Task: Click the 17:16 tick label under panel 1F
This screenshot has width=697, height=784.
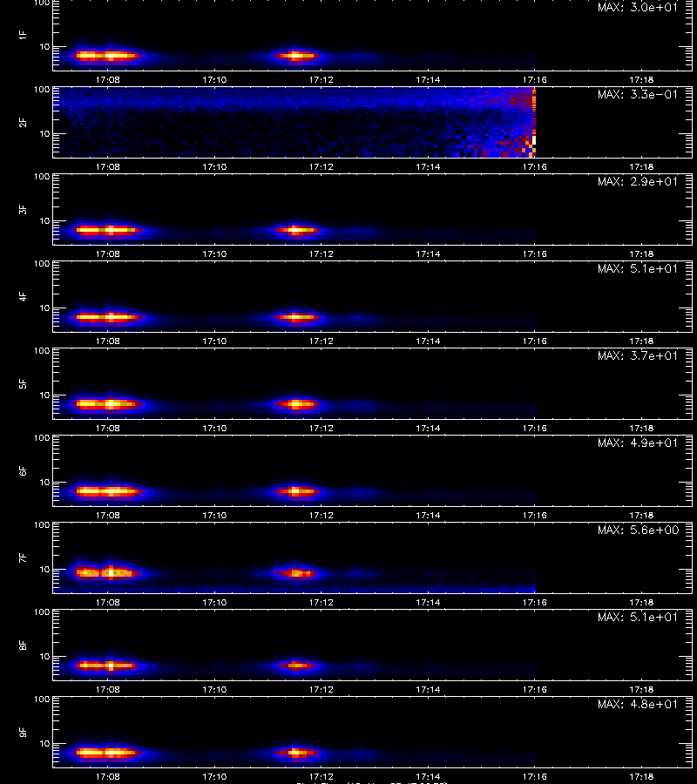Action: click(534, 79)
